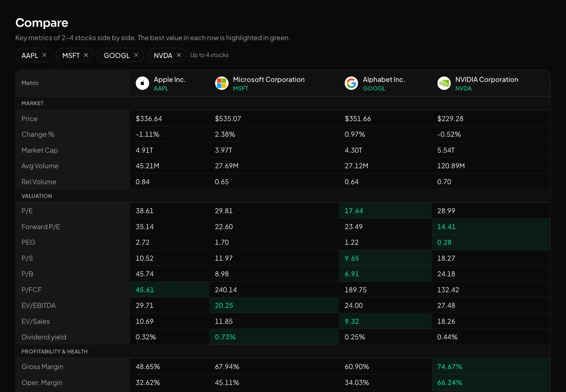Click the highlighted EV/EBITDA value 20.25
The height and width of the screenshot is (392, 566).
(x=224, y=306)
